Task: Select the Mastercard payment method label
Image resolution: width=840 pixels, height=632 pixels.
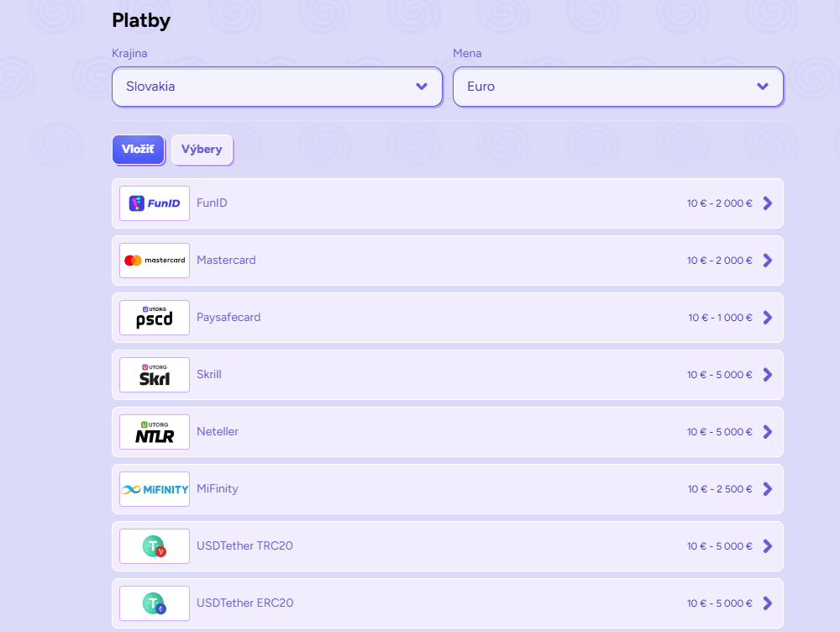Action: click(x=226, y=261)
